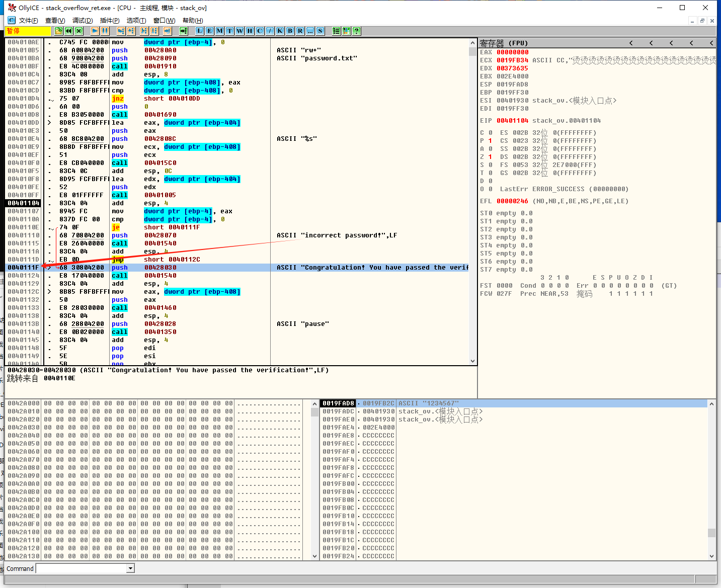The height and width of the screenshot is (588, 721).
Task: Run the program with the play icon
Action: pyautogui.click(x=95, y=31)
